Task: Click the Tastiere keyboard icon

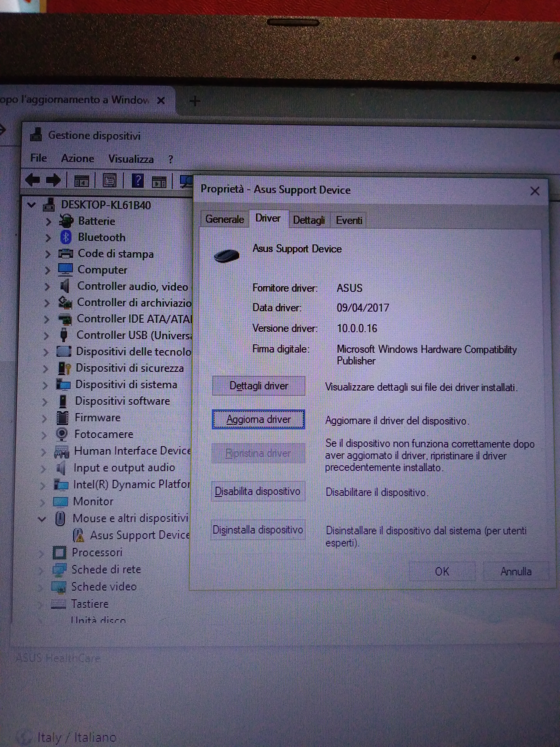Action: 58,604
